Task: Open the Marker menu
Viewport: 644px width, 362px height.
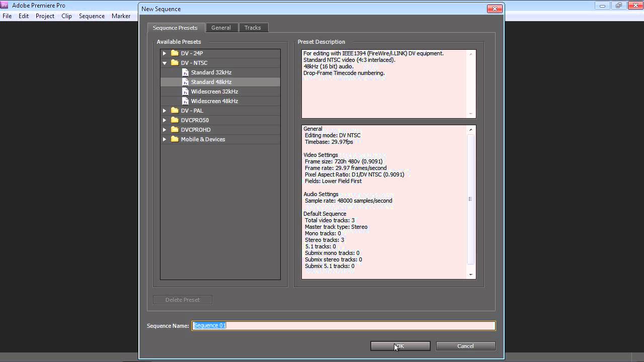Action: point(121,16)
